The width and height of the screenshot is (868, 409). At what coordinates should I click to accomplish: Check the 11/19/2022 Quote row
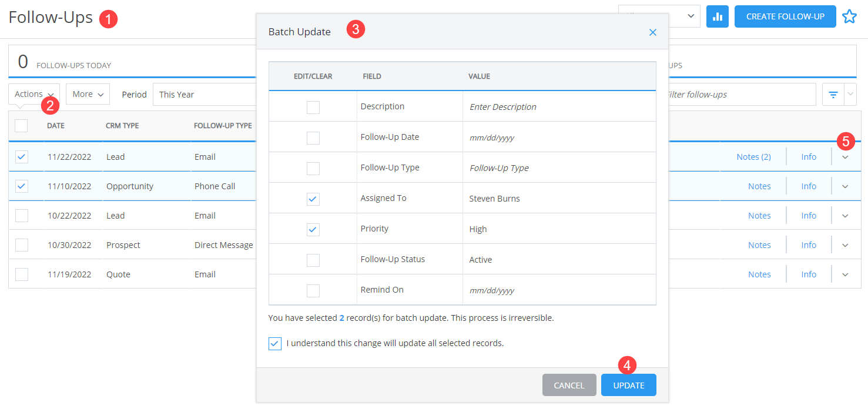click(22, 274)
